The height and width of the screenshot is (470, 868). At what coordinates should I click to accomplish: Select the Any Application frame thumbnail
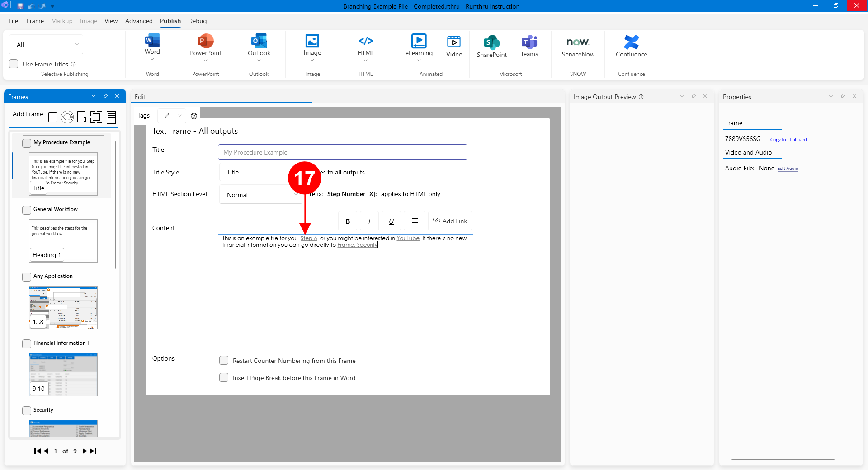[63, 307]
